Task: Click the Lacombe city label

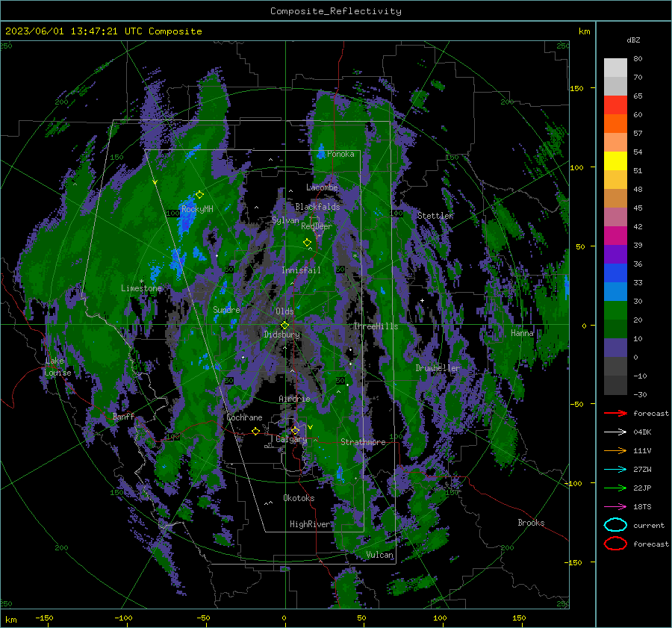Action: click(322, 187)
